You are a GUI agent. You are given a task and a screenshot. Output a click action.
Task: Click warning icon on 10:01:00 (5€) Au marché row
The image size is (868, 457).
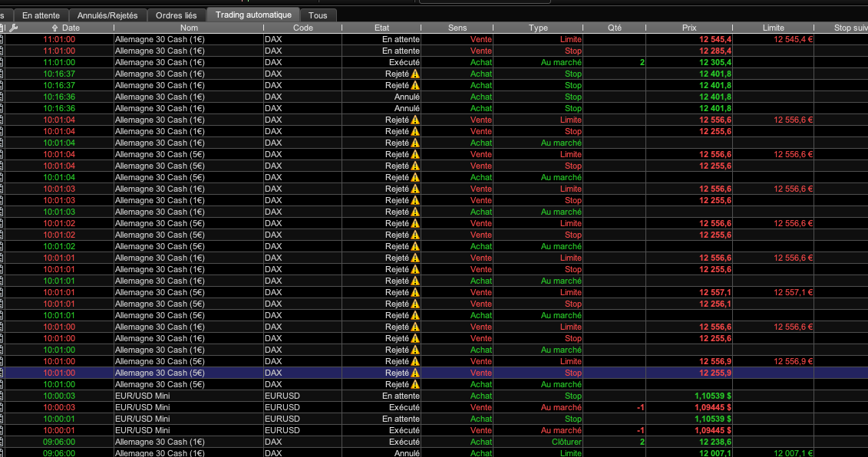415,384
